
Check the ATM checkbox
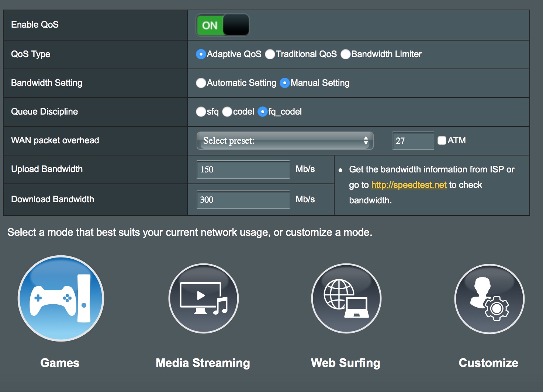tap(442, 140)
